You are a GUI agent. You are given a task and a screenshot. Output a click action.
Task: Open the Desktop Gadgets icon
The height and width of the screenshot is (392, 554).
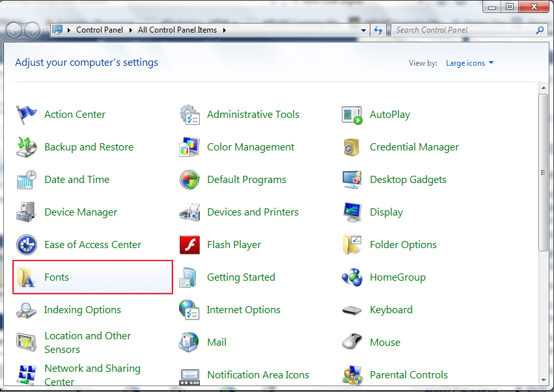(352, 180)
